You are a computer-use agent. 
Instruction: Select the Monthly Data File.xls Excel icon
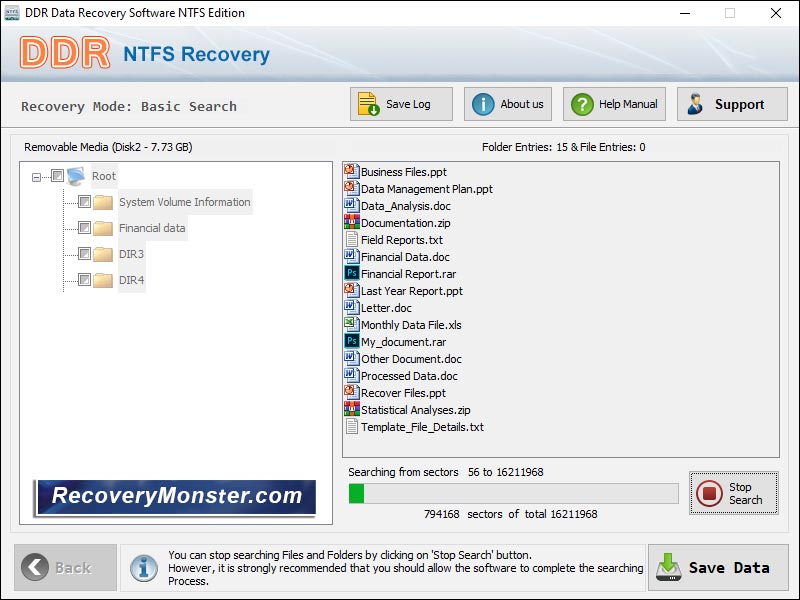(x=350, y=324)
